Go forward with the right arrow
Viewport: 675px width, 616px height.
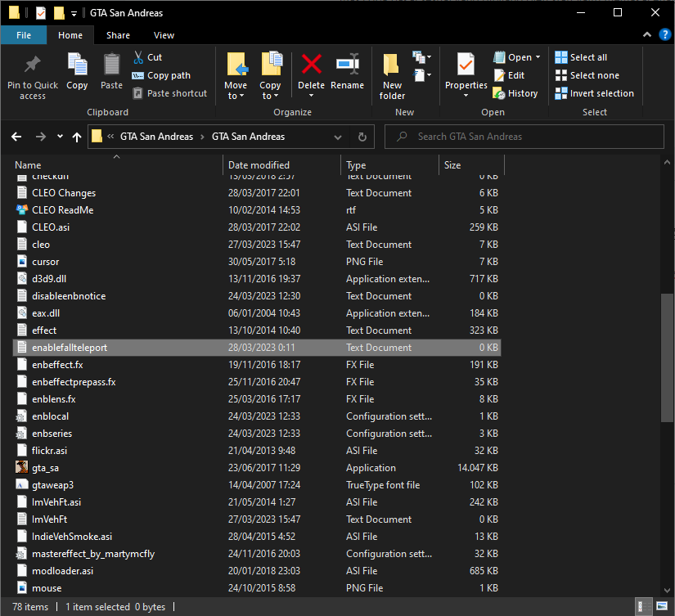(x=40, y=137)
